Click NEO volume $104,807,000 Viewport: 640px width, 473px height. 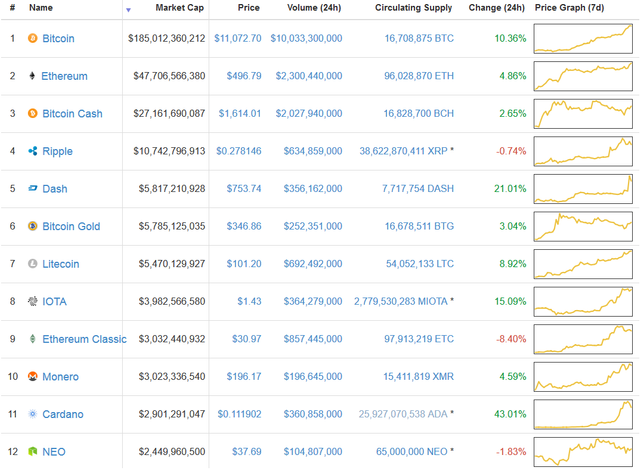tap(313, 451)
